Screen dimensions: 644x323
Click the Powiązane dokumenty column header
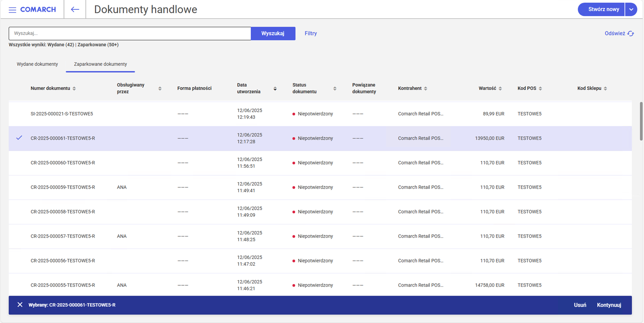point(364,88)
